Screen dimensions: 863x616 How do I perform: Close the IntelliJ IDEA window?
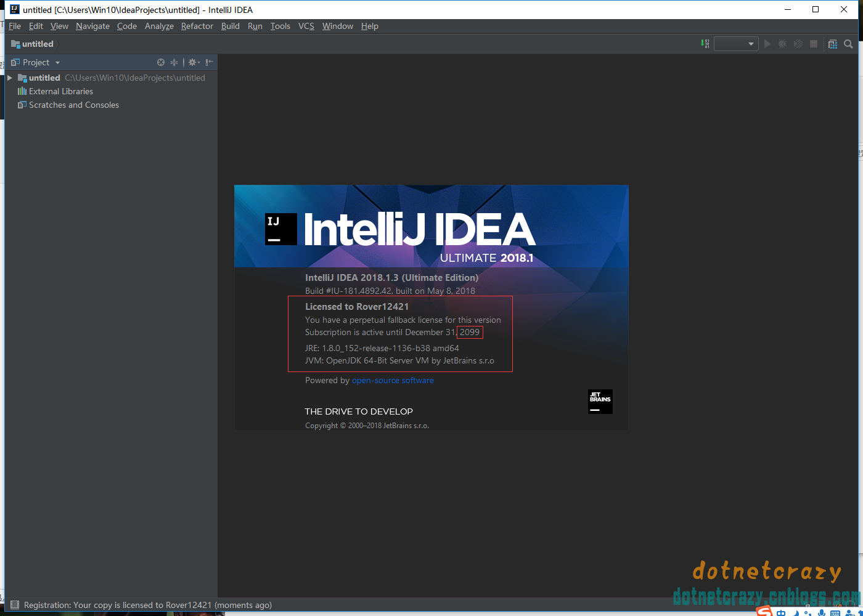844,9
